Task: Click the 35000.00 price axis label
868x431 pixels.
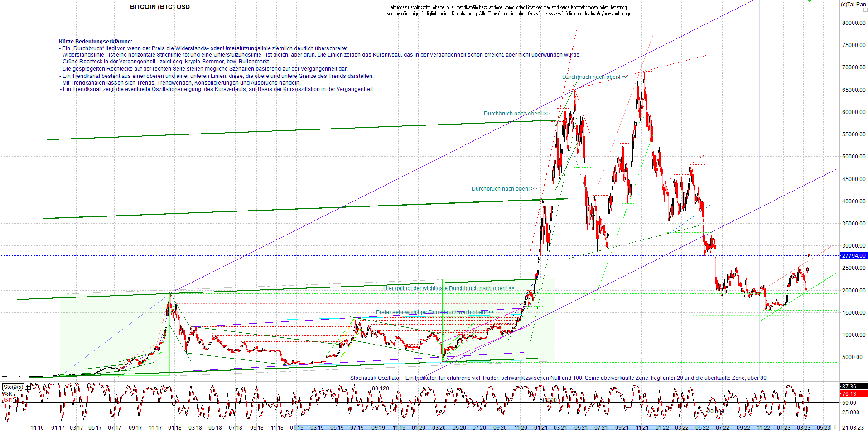Action: 854,223
